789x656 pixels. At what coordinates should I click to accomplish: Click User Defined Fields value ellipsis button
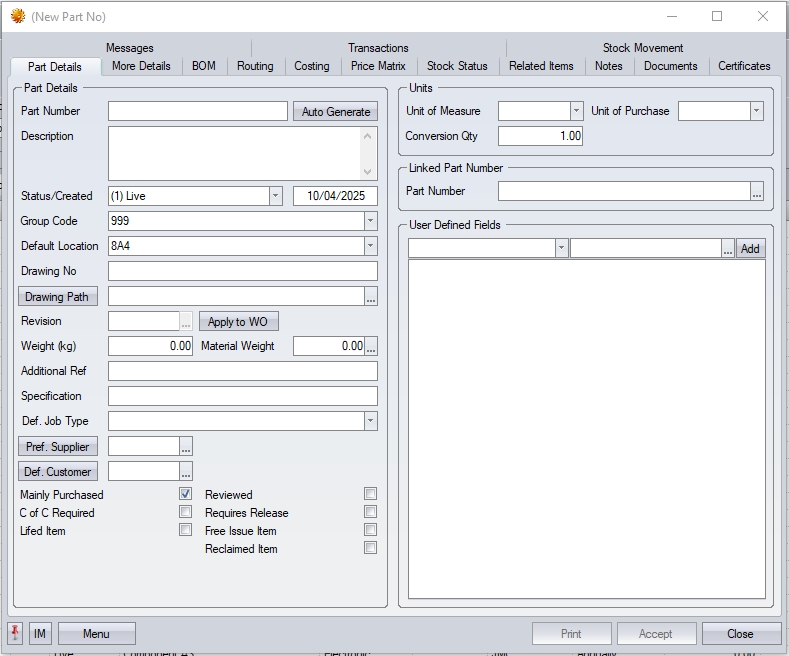[728, 248]
